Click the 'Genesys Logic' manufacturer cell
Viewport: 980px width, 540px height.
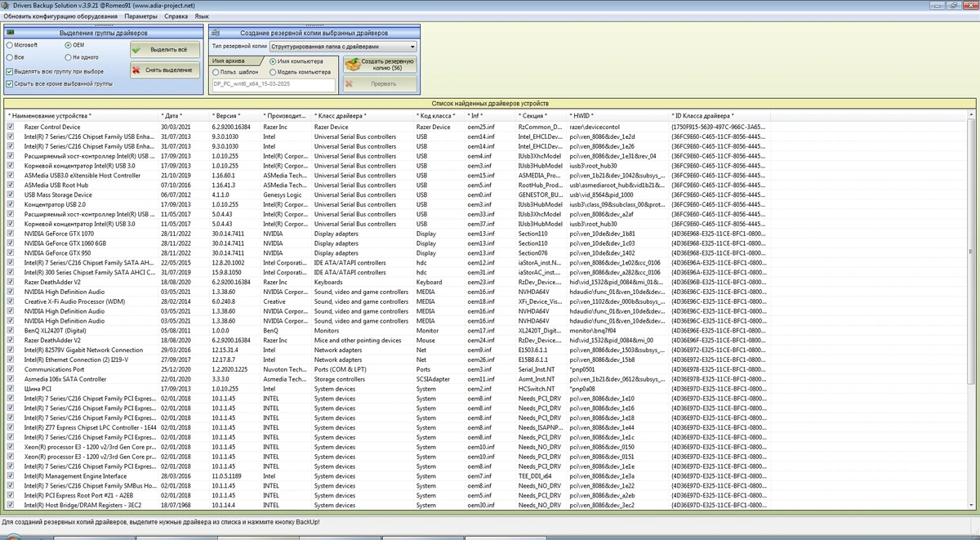point(282,194)
